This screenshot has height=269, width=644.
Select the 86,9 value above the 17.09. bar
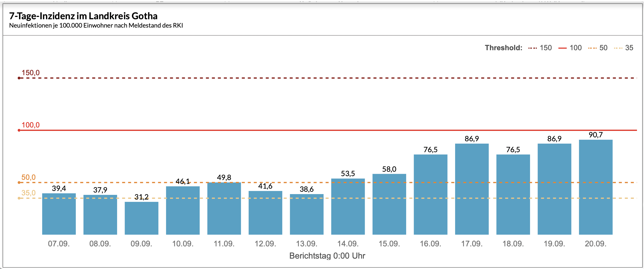point(472,139)
